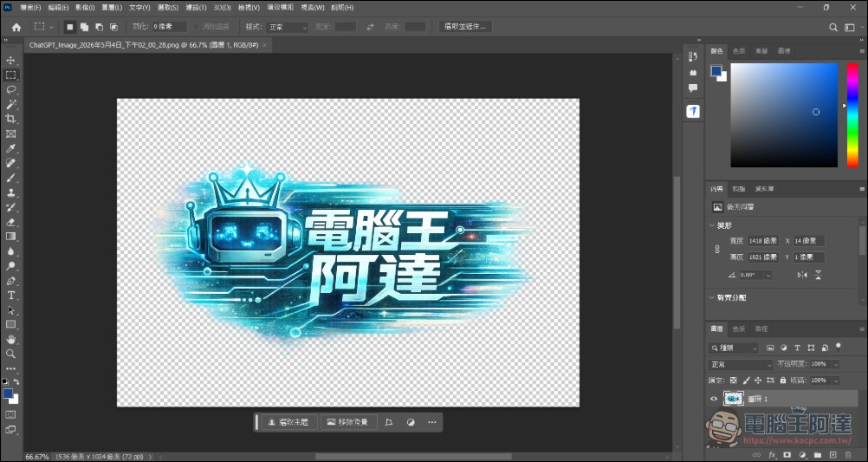
Task: Select the Frame tool
Action: click(x=10, y=133)
